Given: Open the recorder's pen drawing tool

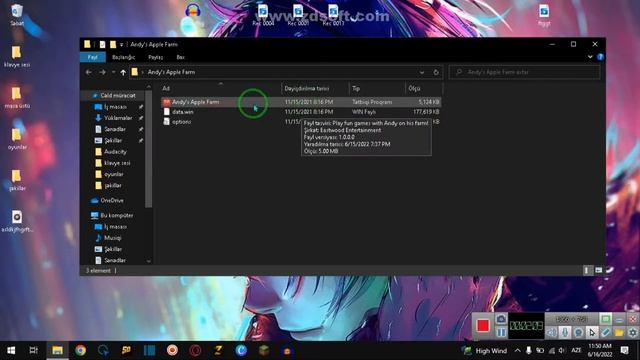Looking at the screenshot, I should 605,333.
